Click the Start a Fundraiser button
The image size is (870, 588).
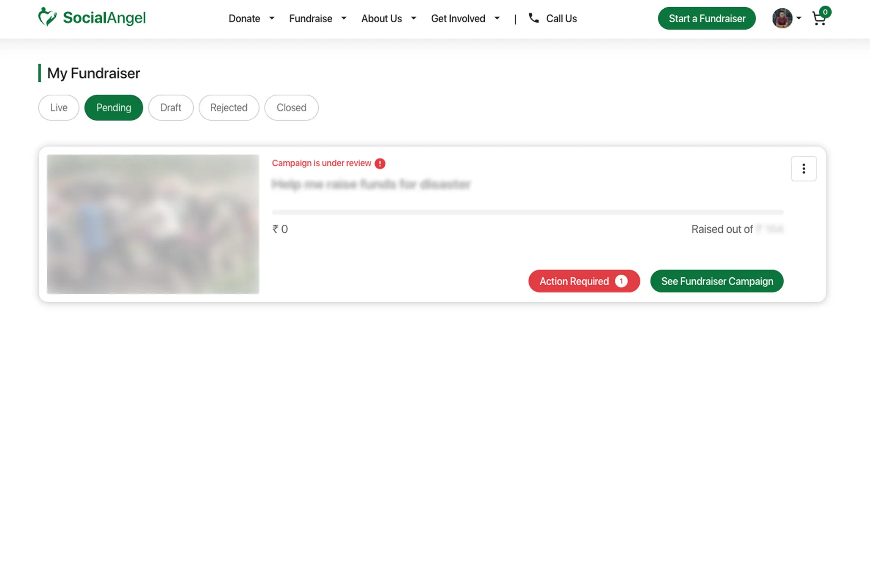click(x=706, y=19)
